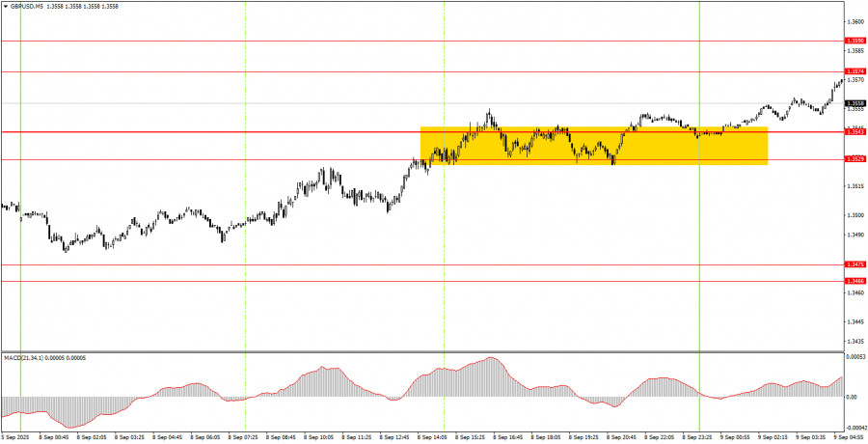The height and width of the screenshot is (444, 868).
Task: Click the current price 1.3558 marker
Action: point(854,103)
